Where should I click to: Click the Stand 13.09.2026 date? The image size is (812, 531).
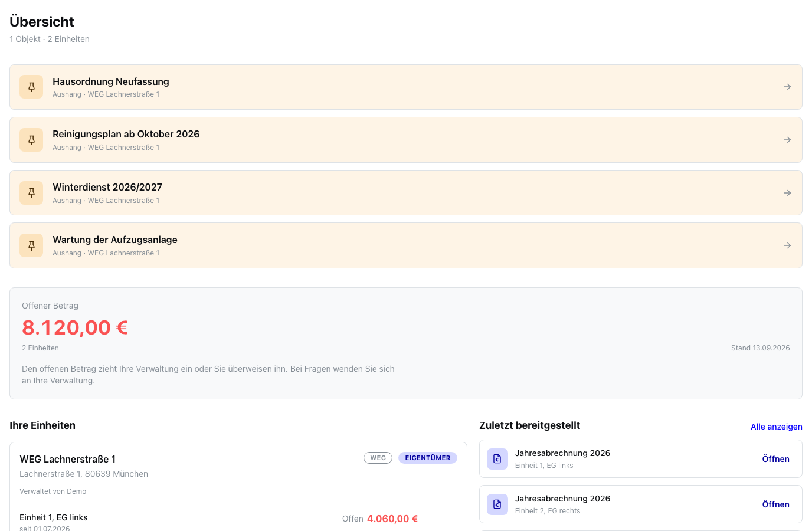coord(760,348)
